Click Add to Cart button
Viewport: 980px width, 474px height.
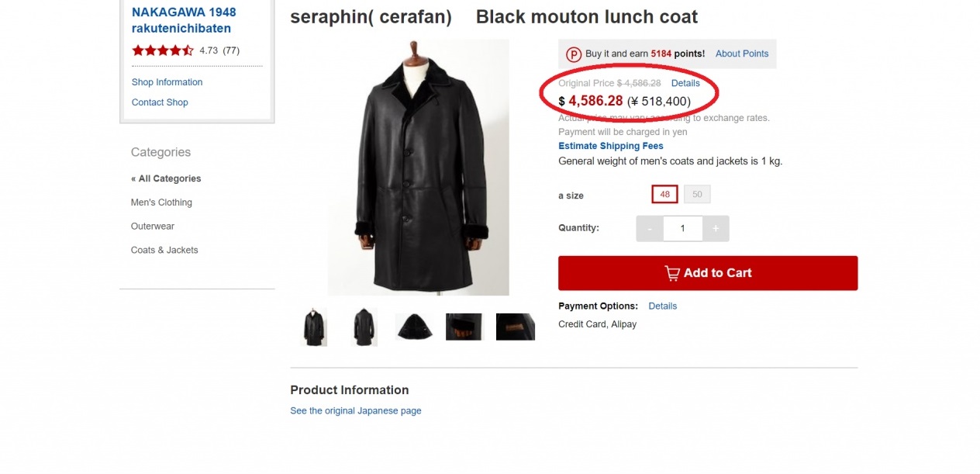click(x=708, y=273)
